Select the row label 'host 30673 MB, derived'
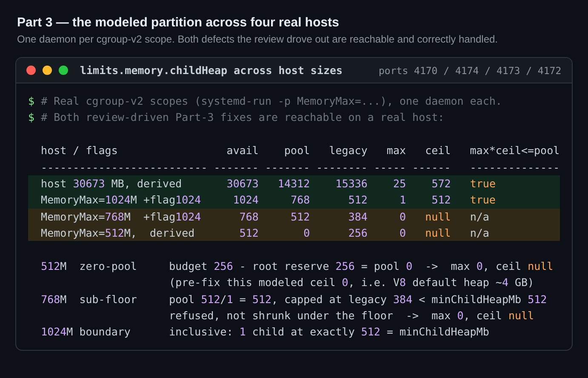The height and width of the screenshot is (378, 588). (111, 184)
